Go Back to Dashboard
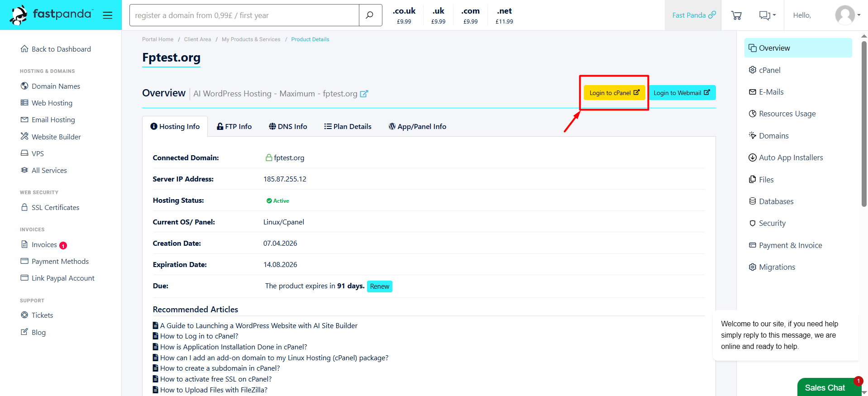 pos(56,49)
